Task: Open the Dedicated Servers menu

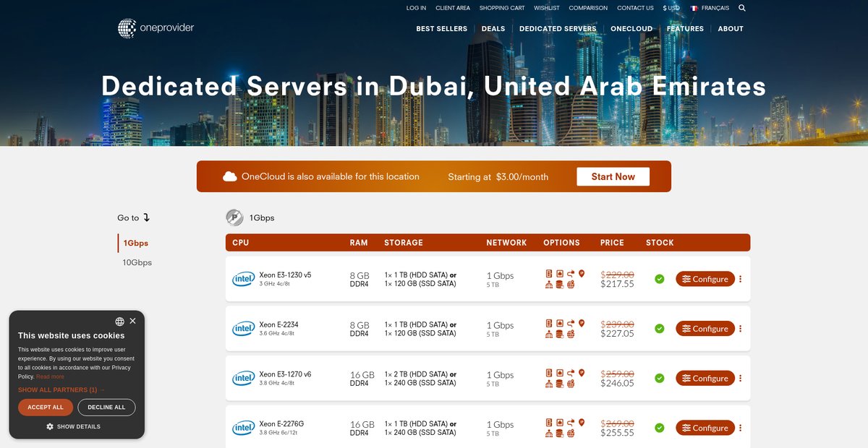Action: coord(558,29)
